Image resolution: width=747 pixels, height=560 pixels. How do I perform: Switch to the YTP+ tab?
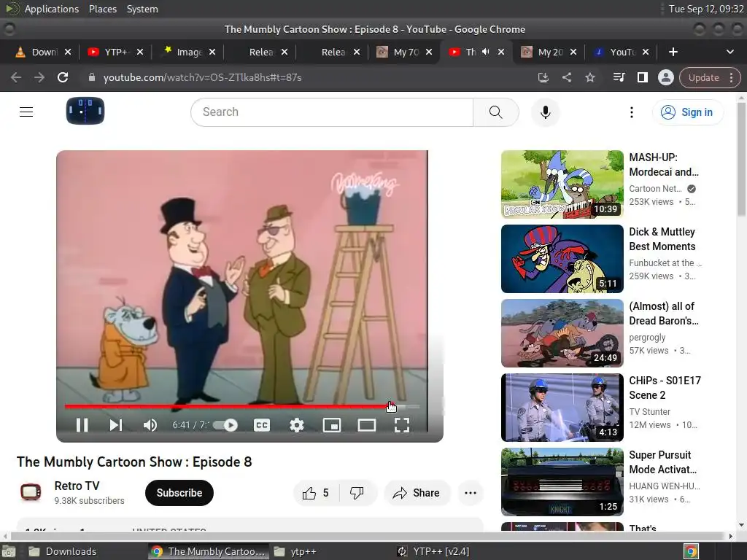pyautogui.click(x=115, y=52)
